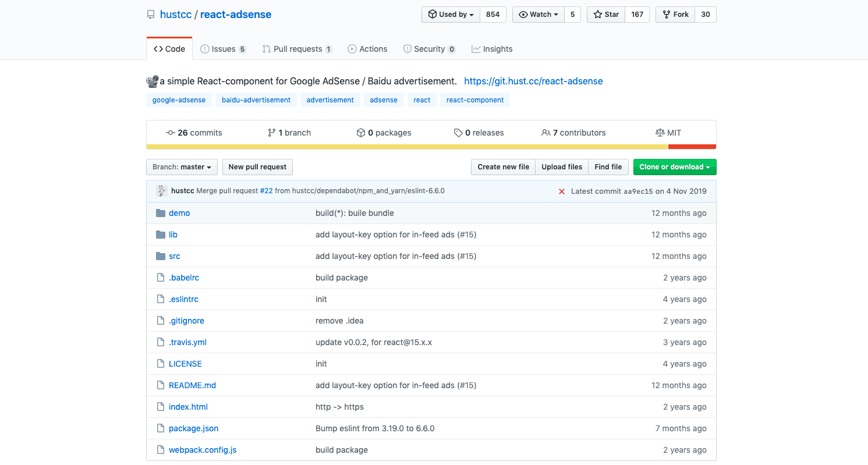Click New pull request button
The width and height of the screenshot is (868, 465).
point(257,167)
